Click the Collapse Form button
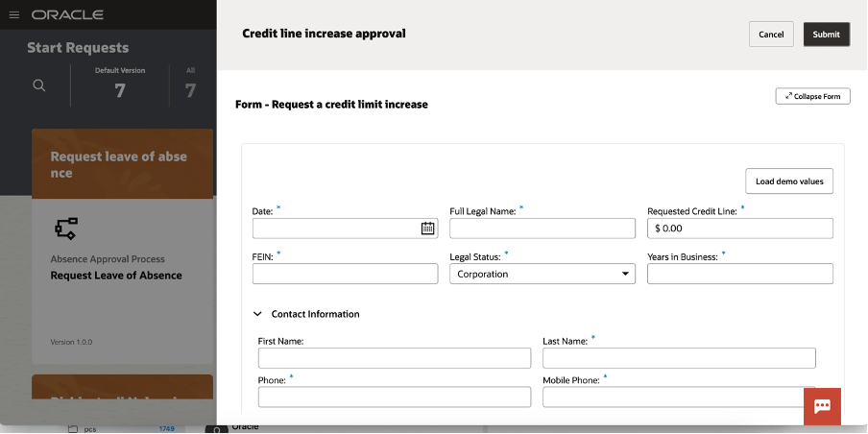 tap(812, 96)
